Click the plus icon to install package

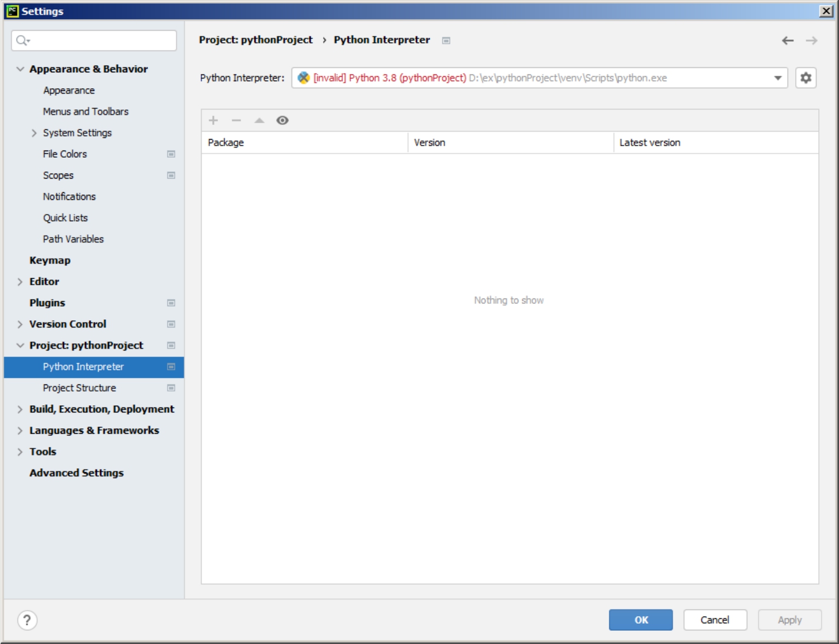213,120
